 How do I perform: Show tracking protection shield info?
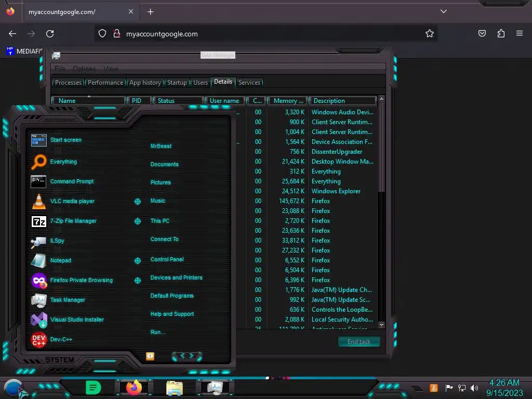click(x=102, y=34)
